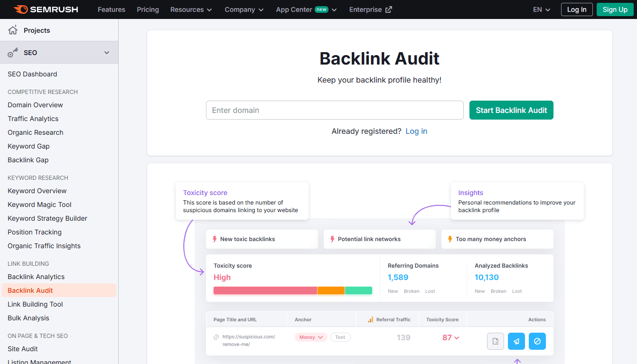Open the Company dropdown menu
Screen dimensions: 637x364
[x=244, y=9]
